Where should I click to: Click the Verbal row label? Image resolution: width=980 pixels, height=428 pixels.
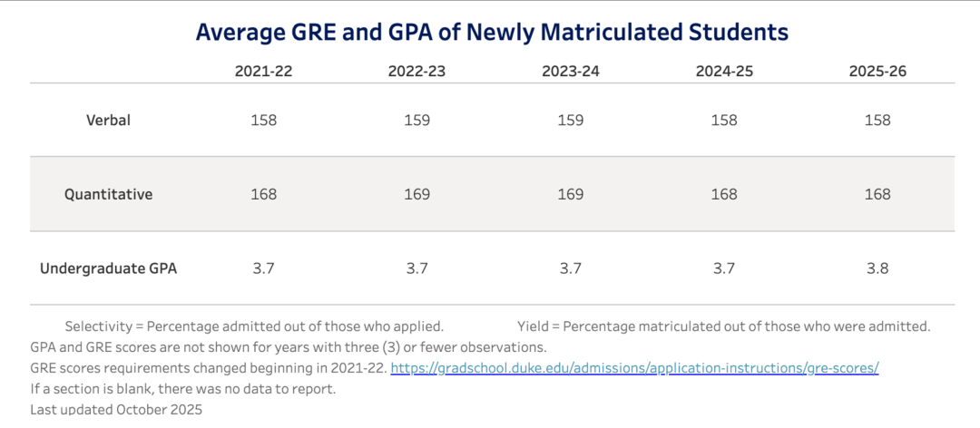click(108, 120)
